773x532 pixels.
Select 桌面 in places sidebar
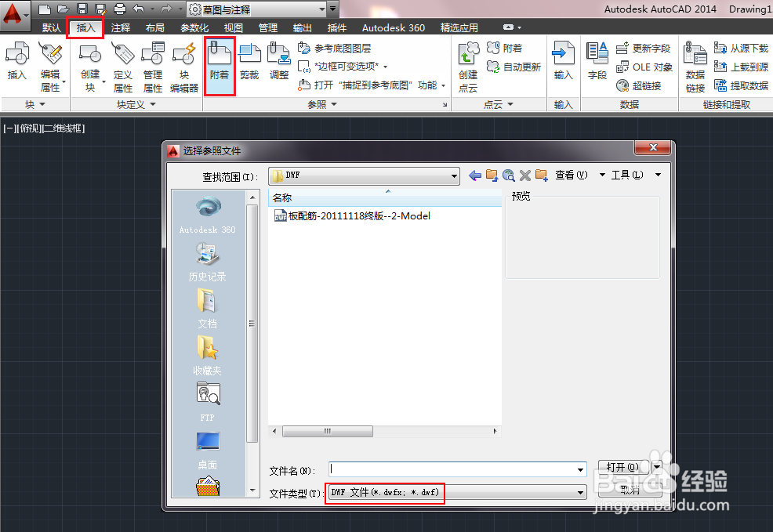(208, 451)
